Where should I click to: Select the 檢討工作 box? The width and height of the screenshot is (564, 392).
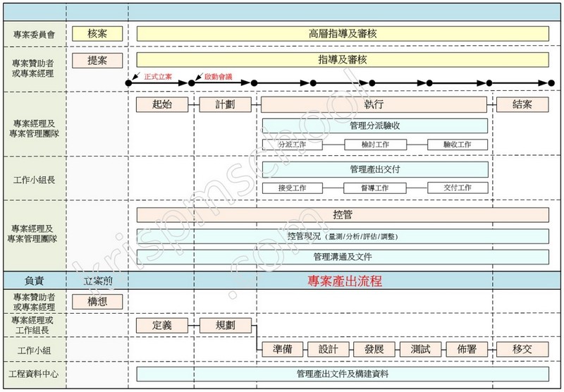click(374, 145)
